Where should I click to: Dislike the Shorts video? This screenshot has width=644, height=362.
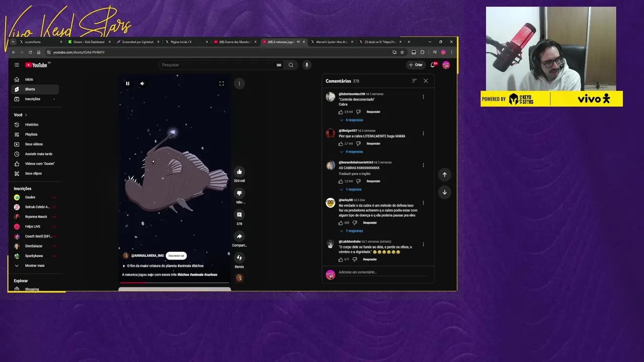pos(239,193)
